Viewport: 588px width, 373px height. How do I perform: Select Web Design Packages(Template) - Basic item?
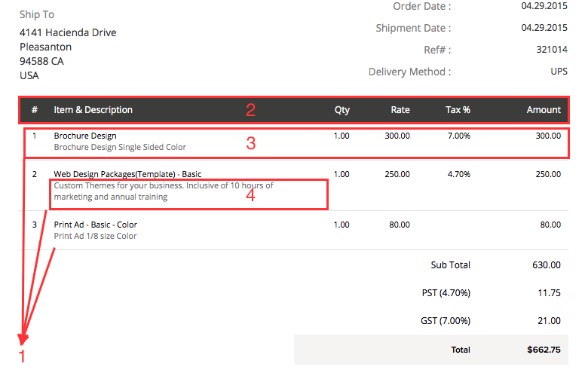(x=127, y=174)
